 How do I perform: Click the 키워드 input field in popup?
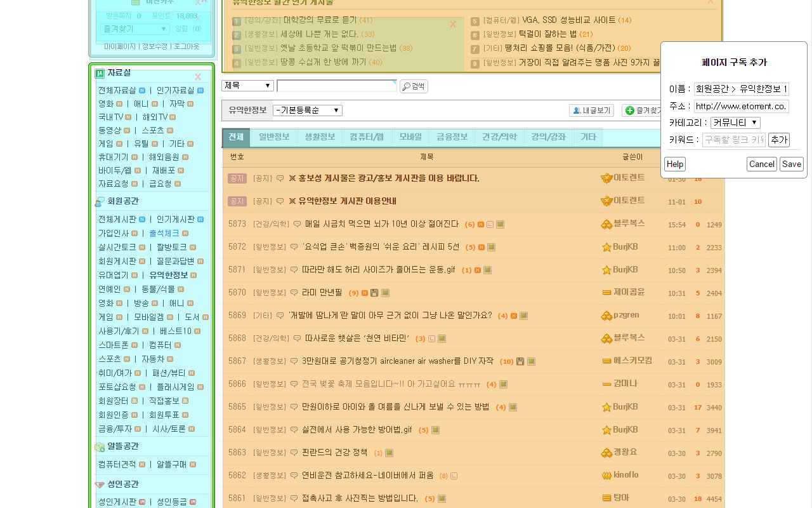pos(734,140)
